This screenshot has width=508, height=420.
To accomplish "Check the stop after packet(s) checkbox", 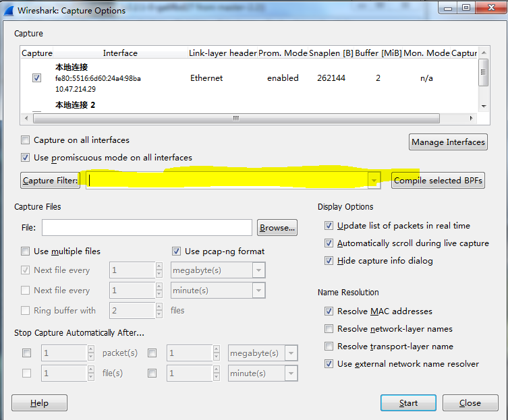I will [x=26, y=353].
